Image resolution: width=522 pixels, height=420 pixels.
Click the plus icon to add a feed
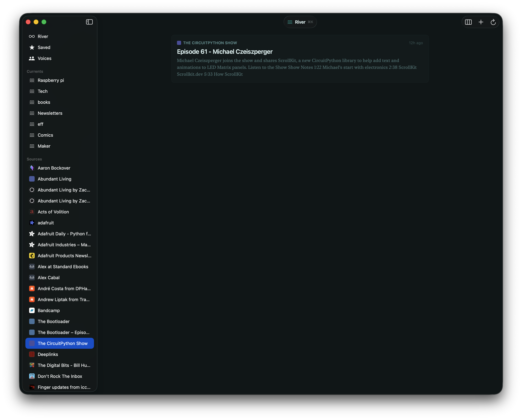point(481,22)
